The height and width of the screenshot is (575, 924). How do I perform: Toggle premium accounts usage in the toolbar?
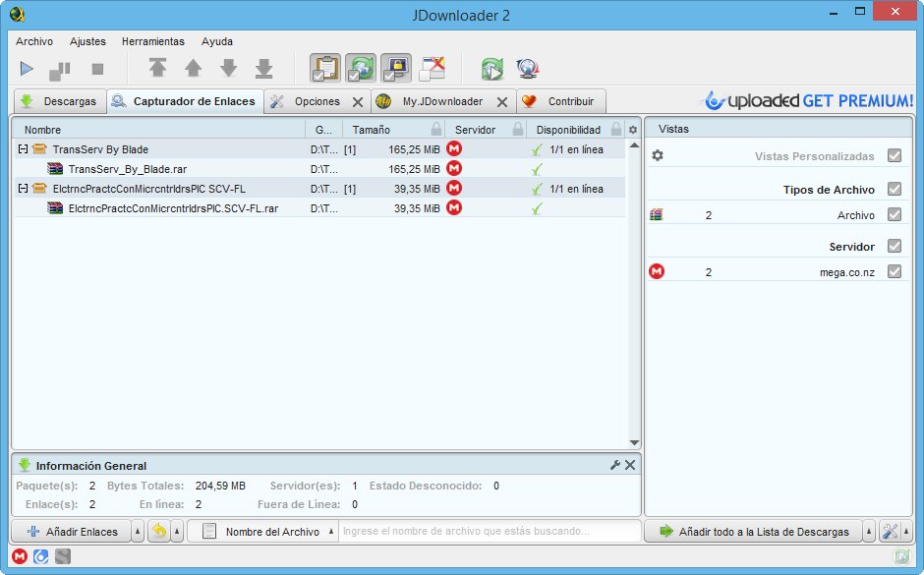pos(396,69)
